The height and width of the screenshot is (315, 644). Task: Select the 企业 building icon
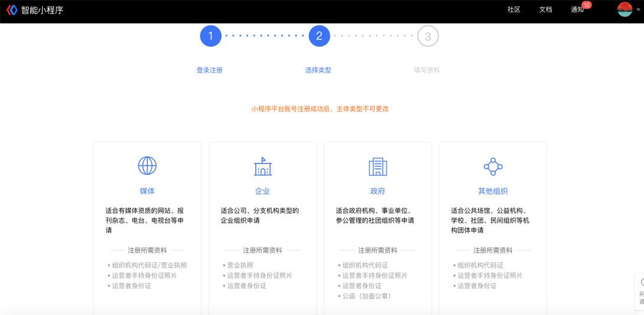click(262, 167)
